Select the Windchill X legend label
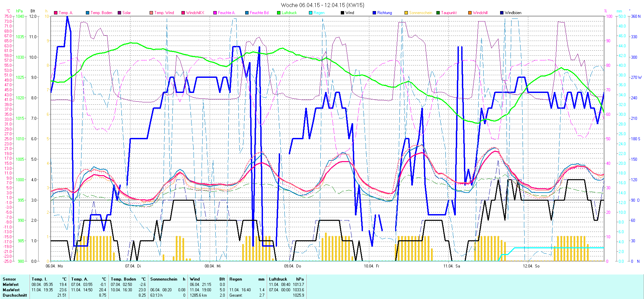The width and height of the screenshot is (644, 299). 195,13
